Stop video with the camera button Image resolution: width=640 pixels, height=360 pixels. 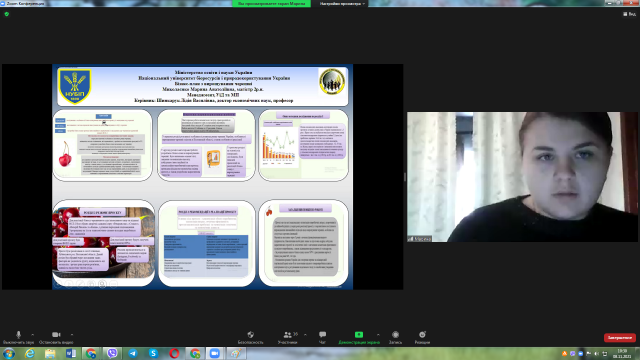[x=56, y=337]
